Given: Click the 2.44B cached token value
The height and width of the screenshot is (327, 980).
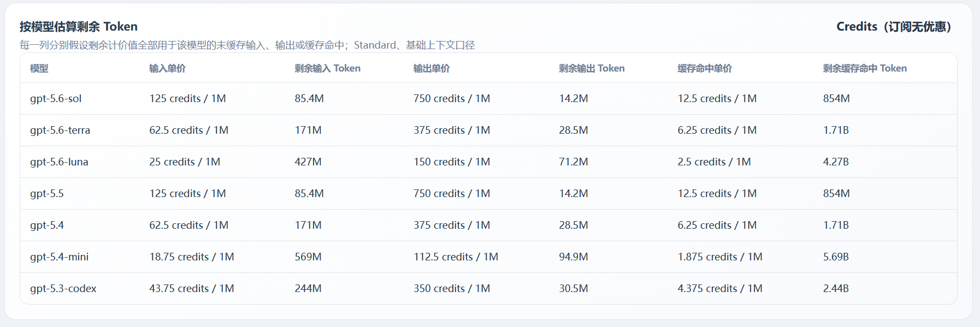Looking at the screenshot, I should tap(836, 289).
